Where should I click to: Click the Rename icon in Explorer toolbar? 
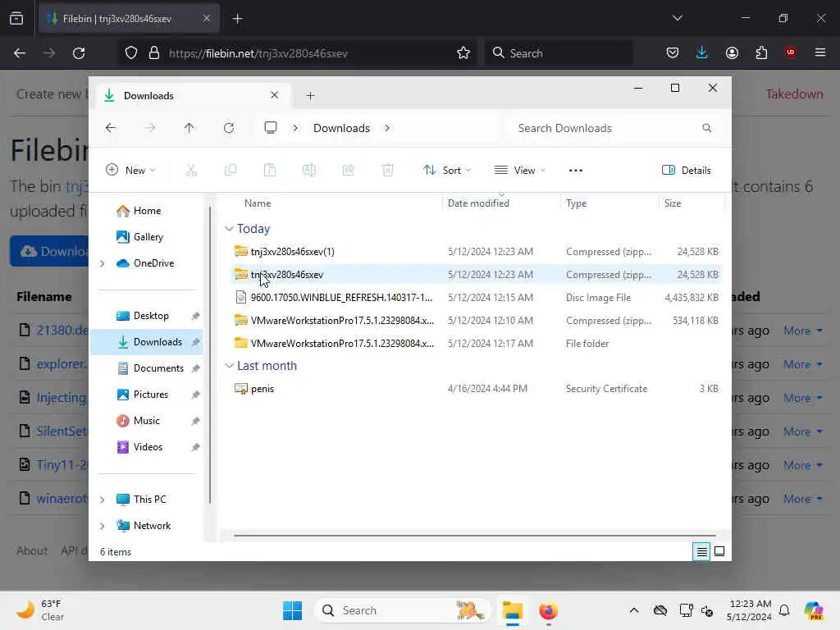click(309, 171)
